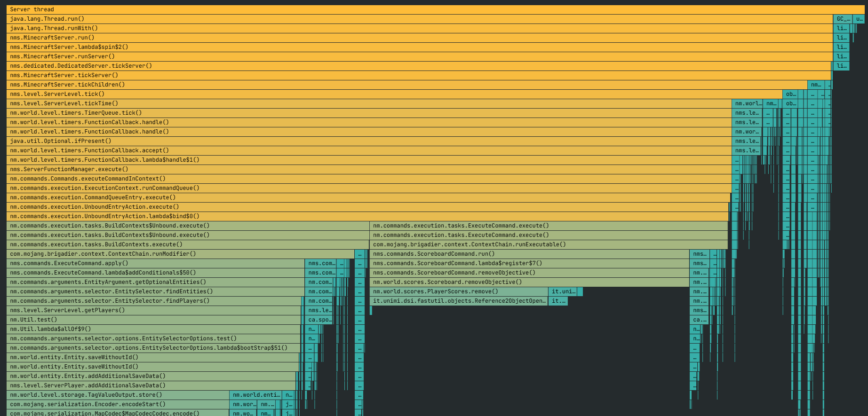
Task: Select Commands.executeCommandInContext() frame
Action: tap(369, 179)
